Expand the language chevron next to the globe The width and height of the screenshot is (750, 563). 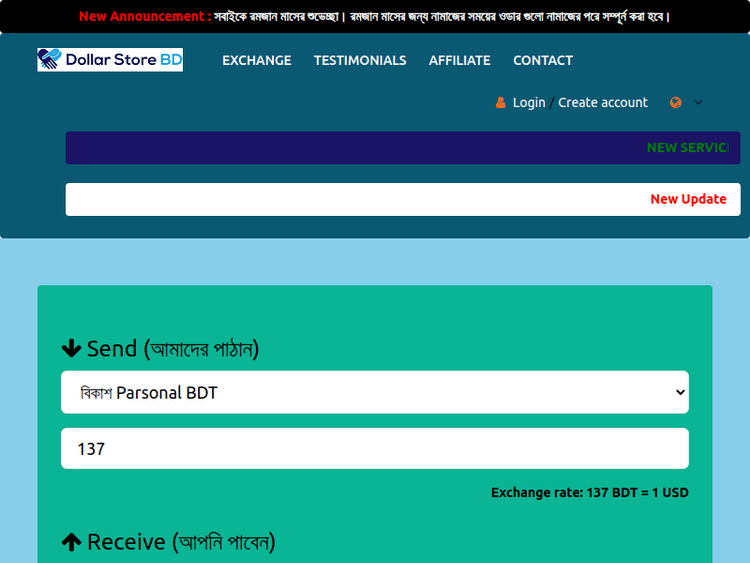click(698, 102)
